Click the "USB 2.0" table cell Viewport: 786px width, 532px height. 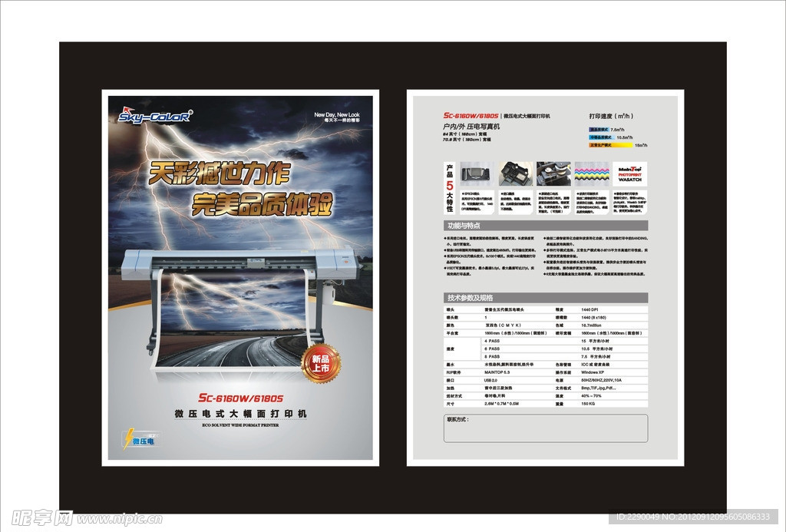pos(490,381)
